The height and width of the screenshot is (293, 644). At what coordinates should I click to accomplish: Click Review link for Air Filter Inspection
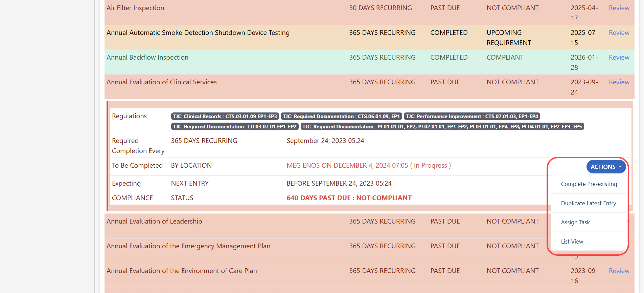click(x=619, y=8)
